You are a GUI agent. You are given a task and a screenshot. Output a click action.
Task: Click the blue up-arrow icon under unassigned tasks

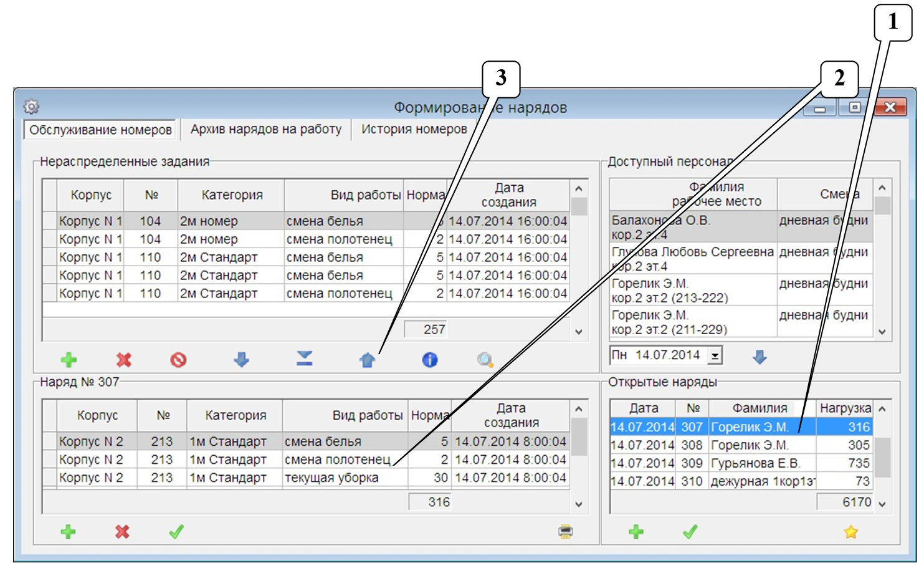[x=367, y=360]
